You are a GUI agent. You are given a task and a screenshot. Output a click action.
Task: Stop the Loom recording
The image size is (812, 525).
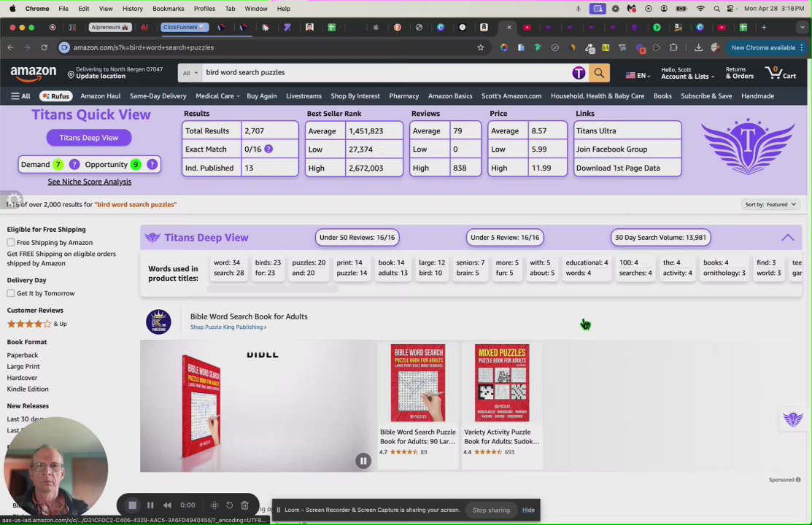133,505
